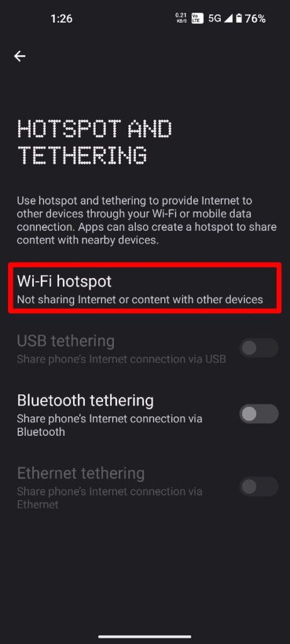Select the USB tethering label
The height and width of the screenshot is (644, 290).
(65, 341)
